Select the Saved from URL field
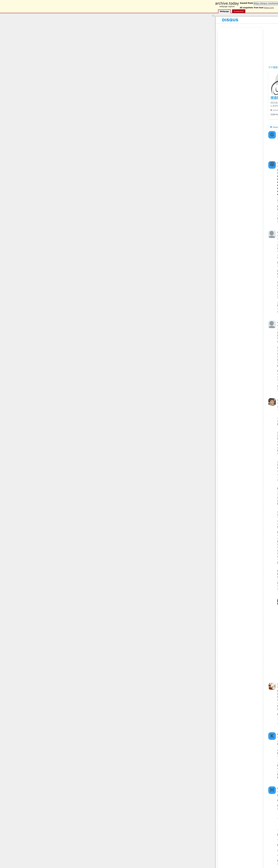Image resolution: width=278 pixels, height=868 pixels. [x=266, y=3]
